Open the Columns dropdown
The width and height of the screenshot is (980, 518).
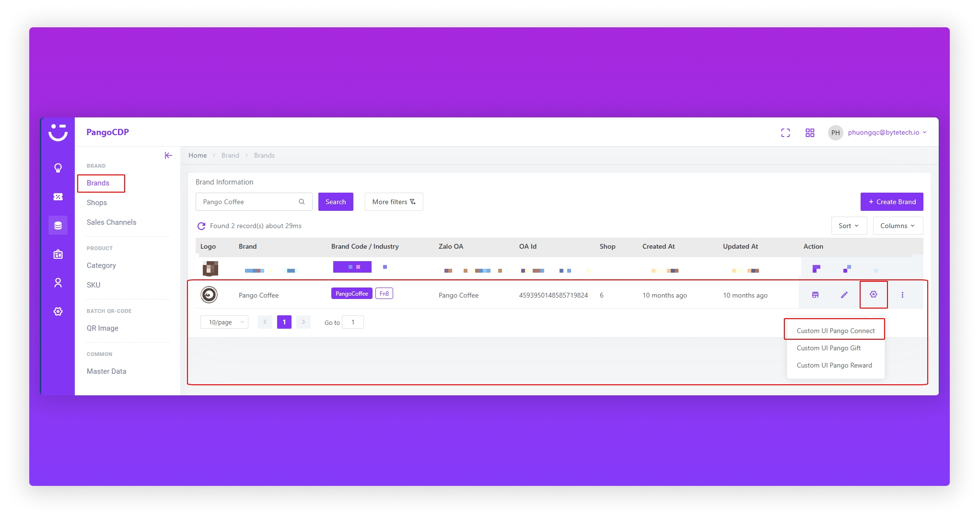click(898, 226)
